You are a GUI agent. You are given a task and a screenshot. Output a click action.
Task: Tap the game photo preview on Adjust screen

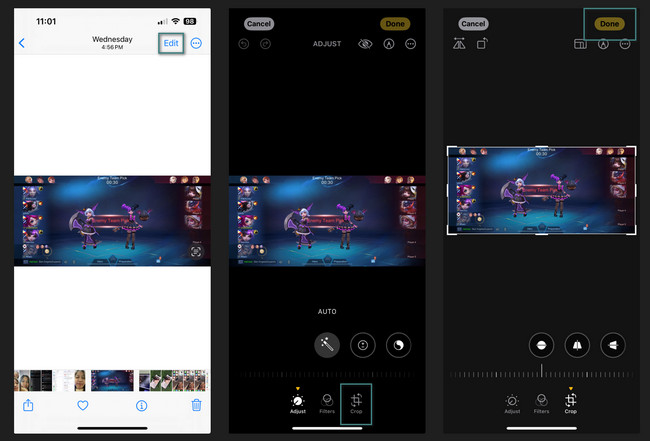point(327,221)
